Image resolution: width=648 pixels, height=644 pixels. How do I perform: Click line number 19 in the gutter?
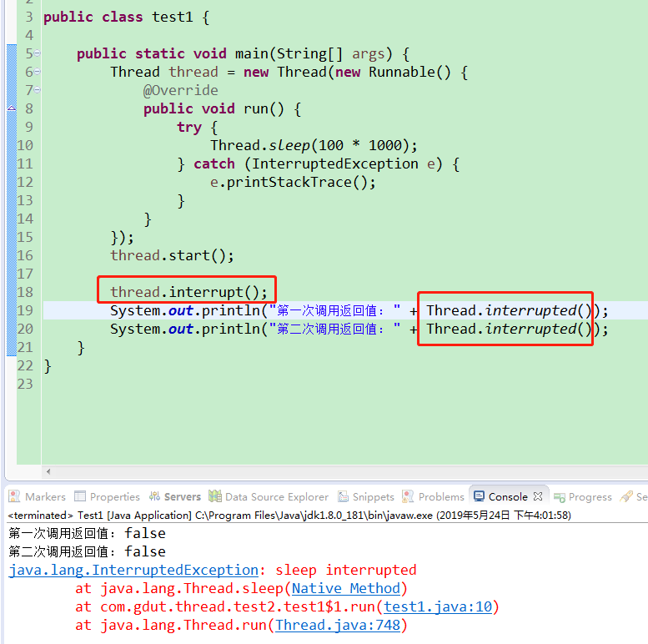tap(25, 310)
